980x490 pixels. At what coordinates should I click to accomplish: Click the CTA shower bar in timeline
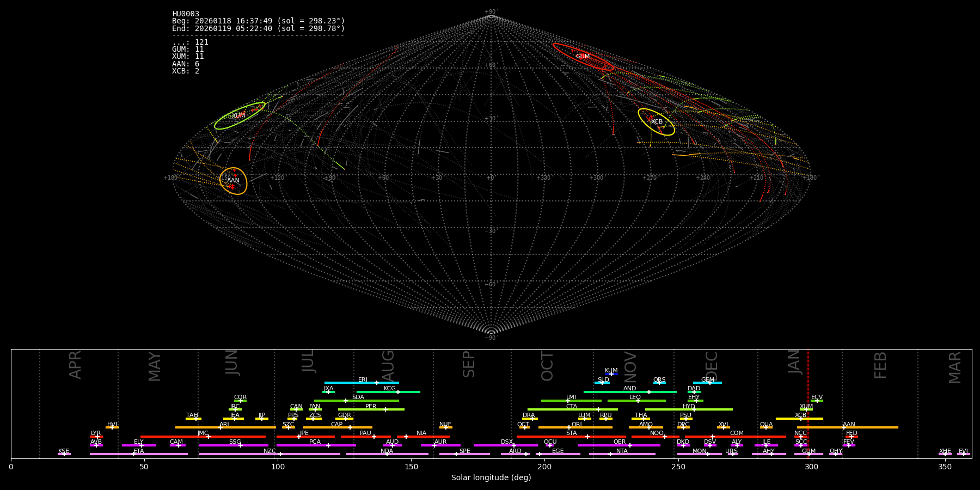pyautogui.click(x=573, y=409)
